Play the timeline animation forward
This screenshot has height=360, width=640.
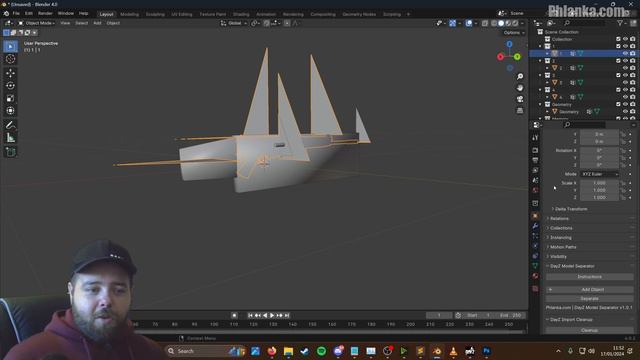coord(272,316)
